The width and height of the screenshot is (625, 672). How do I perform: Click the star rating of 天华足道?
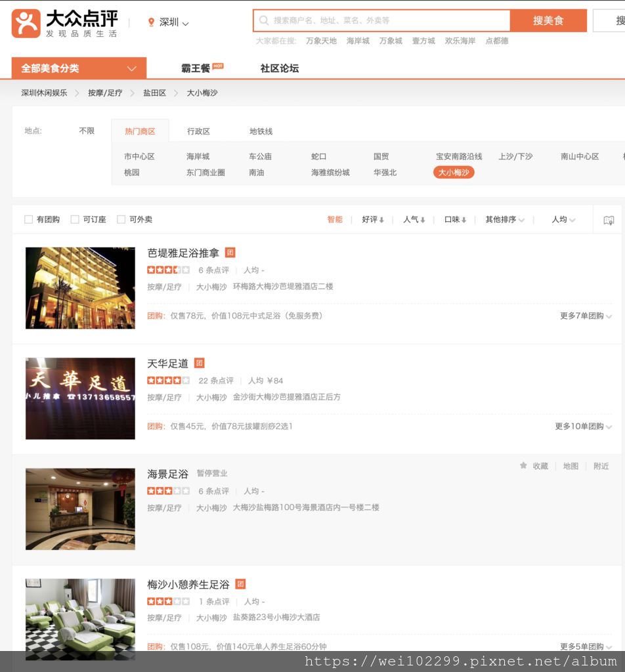169,381
